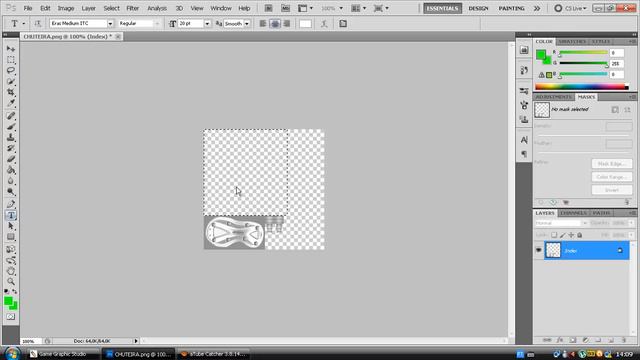Switch to the Channels tab

573,213
